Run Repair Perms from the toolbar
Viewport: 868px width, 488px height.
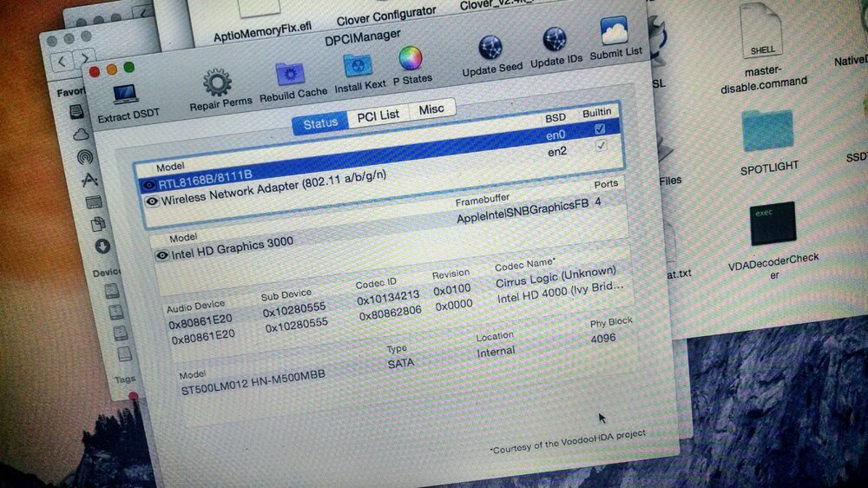pyautogui.click(x=217, y=84)
